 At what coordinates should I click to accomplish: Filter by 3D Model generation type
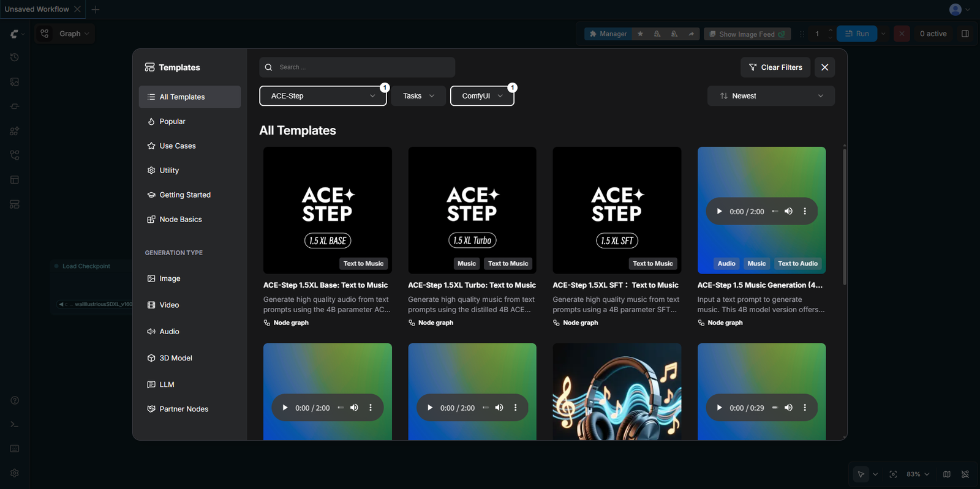click(x=190, y=358)
